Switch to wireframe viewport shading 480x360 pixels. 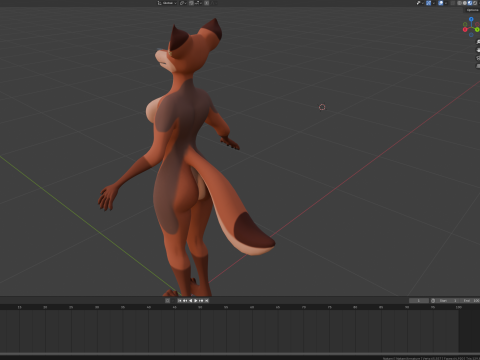coord(459,3)
